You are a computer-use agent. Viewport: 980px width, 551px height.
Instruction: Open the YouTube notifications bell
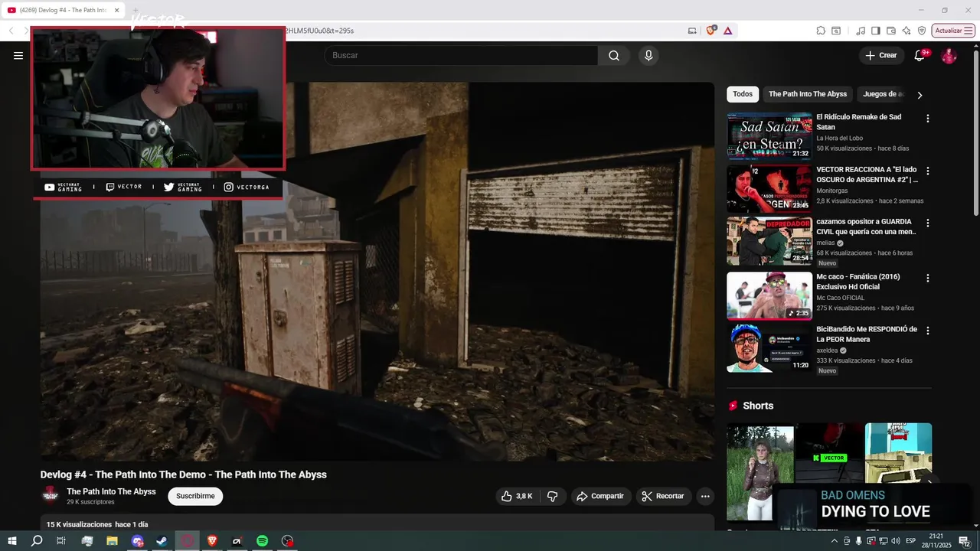920,55
